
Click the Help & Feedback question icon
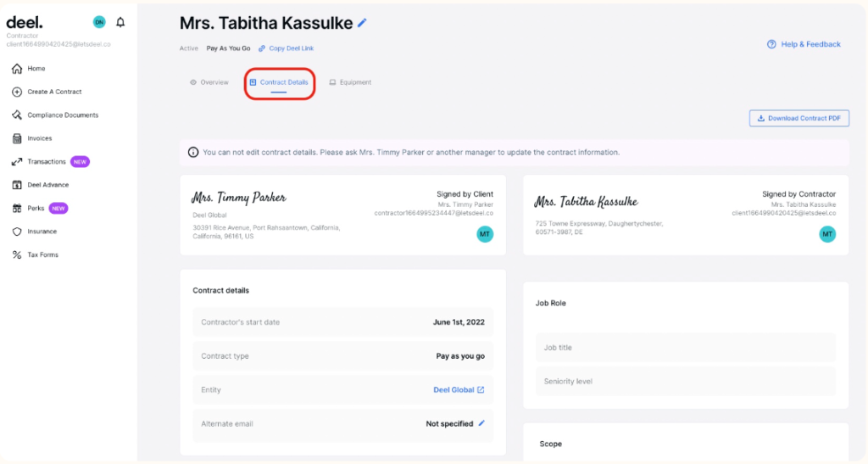tap(771, 44)
